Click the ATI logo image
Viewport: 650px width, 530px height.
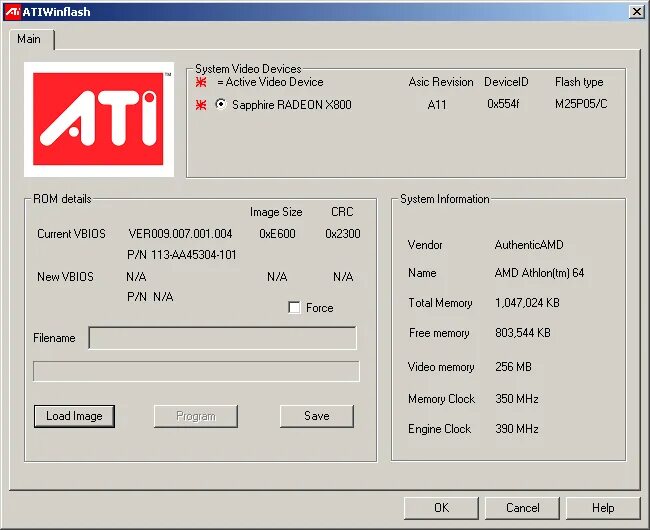[x=99, y=119]
